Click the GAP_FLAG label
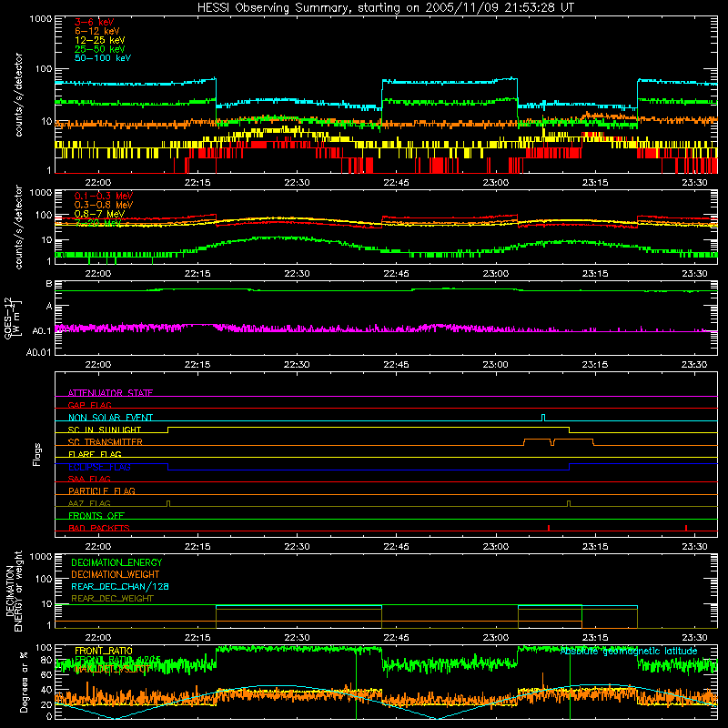728x728 pixels. pos(89,405)
